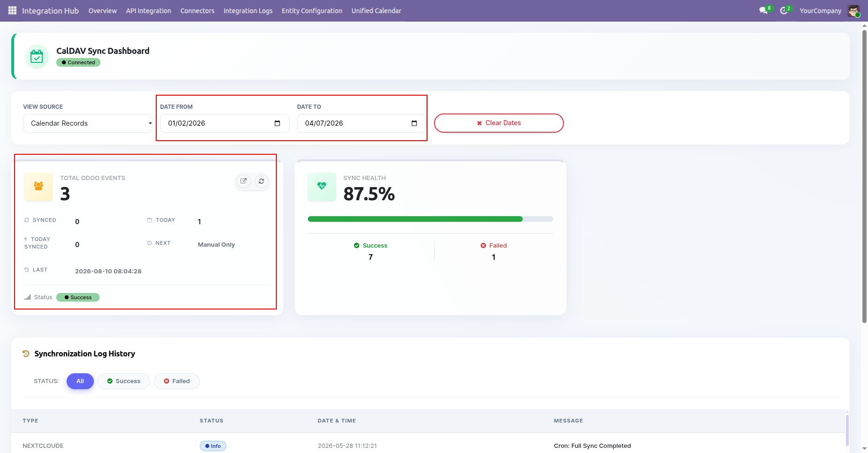The image size is (868, 453).
Task: Filter log history by All status
Action: tap(80, 381)
